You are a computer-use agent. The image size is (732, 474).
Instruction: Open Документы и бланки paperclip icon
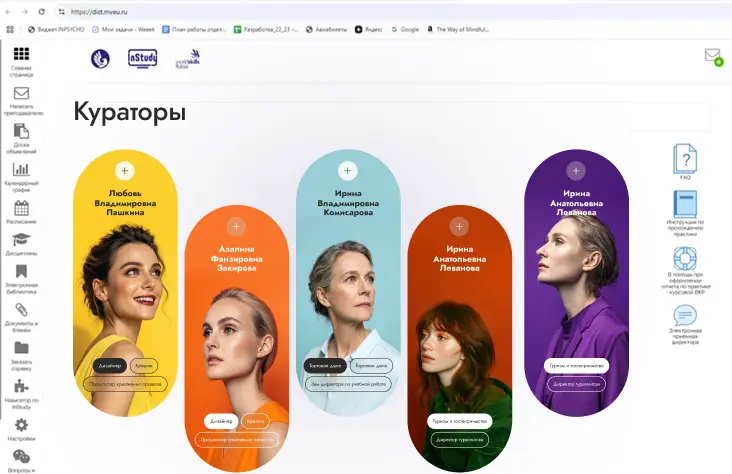tap(21, 310)
